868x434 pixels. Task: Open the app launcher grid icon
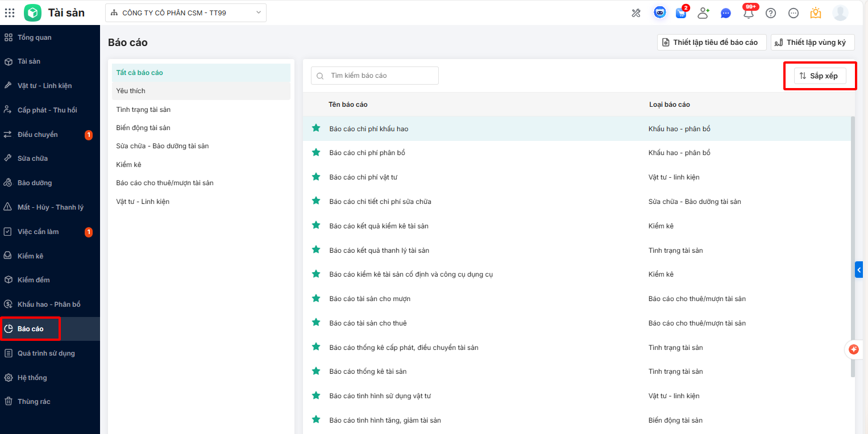click(10, 12)
